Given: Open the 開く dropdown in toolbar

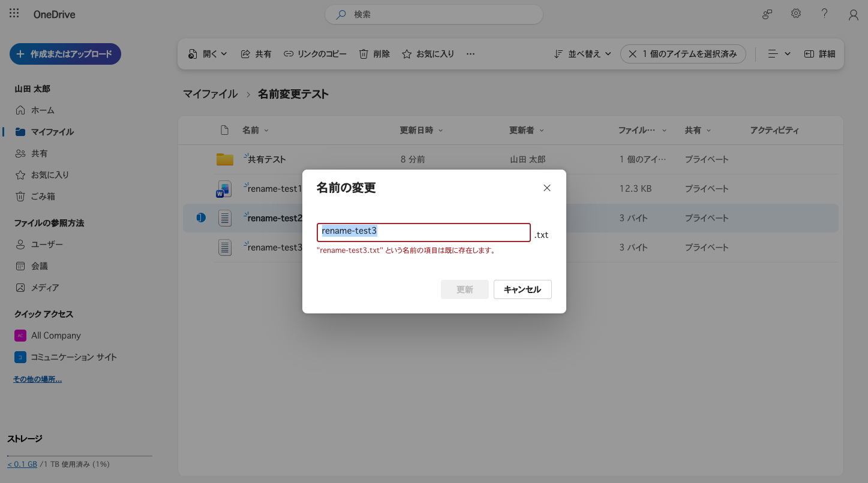Looking at the screenshot, I should click(208, 54).
